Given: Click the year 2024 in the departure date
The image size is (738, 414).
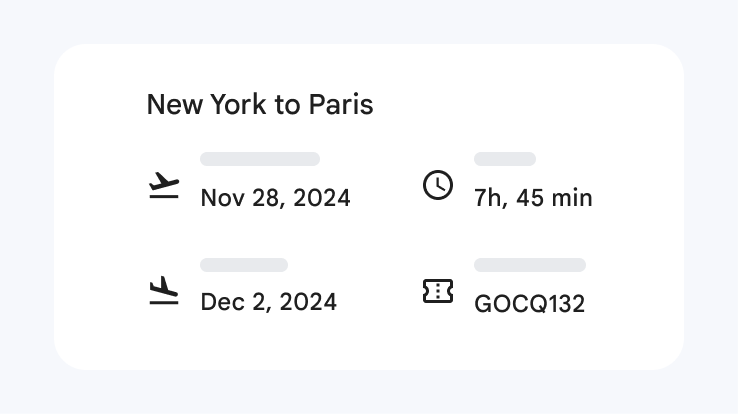Looking at the screenshot, I should (x=322, y=198).
